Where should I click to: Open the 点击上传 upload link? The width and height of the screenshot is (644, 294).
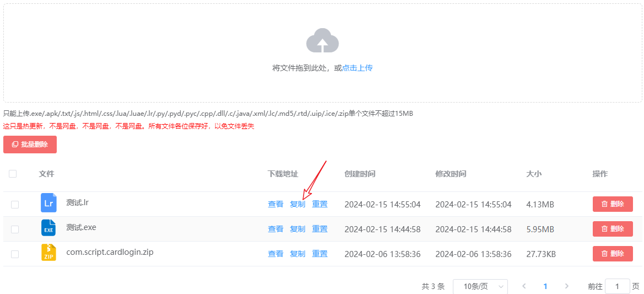[x=358, y=68]
